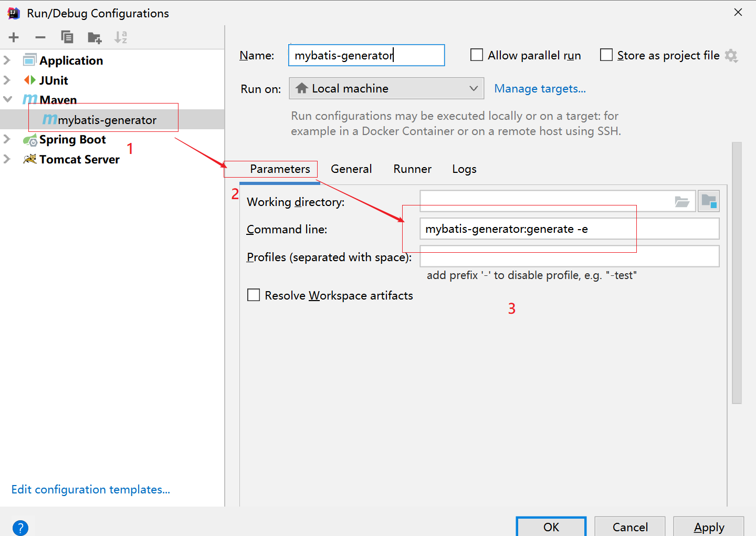
Task: Click the IntelliJ logo in title bar
Action: [14, 13]
